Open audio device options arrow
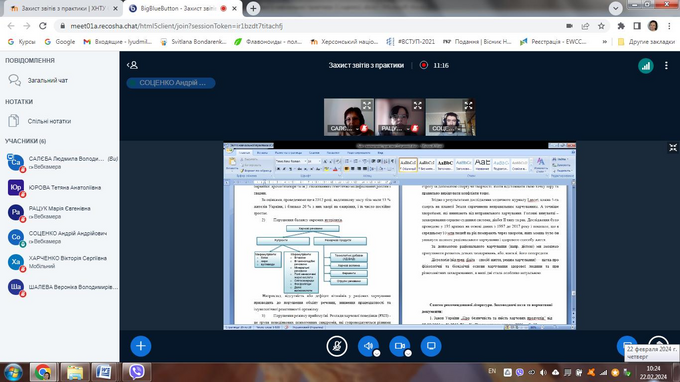Screen dimensions: 680x382 [x=376, y=353]
